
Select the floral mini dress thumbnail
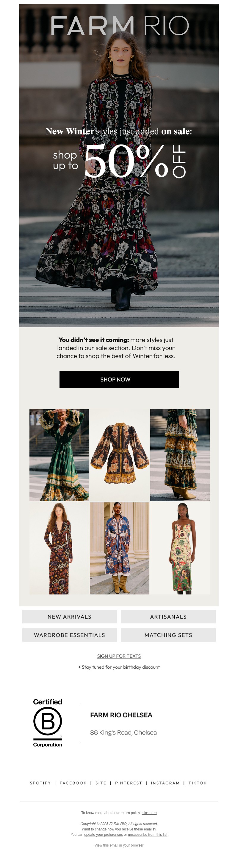point(120,455)
